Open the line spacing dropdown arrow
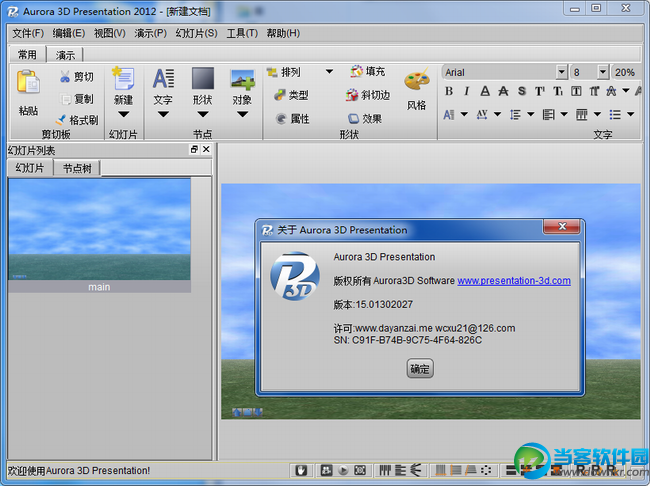650x486 pixels. pos(531,114)
